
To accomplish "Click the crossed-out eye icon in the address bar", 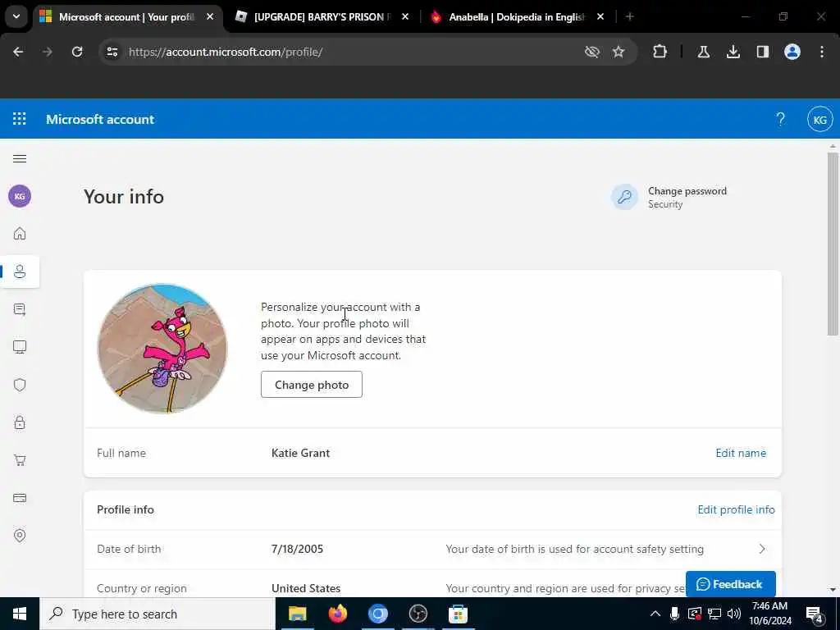I will click(x=592, y=52).
